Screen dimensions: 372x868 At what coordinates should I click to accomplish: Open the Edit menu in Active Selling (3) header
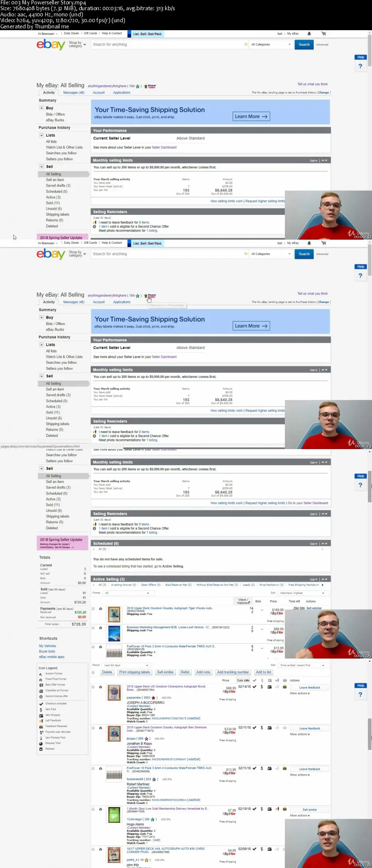[314, 579]
